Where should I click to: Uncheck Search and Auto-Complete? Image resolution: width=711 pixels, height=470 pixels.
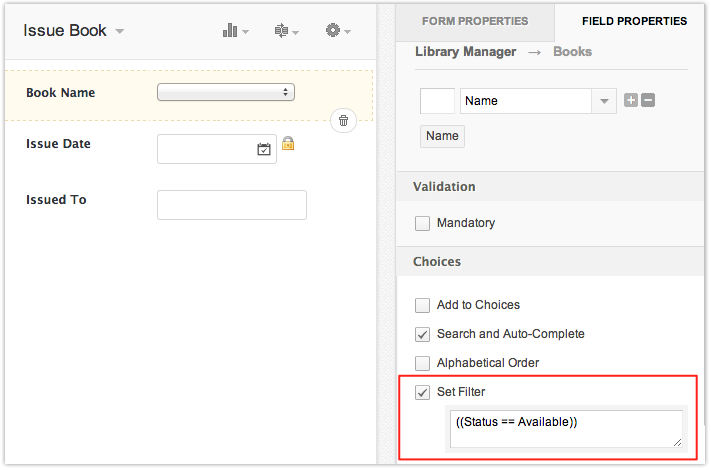pyautogui.click(x=423, y=334)
